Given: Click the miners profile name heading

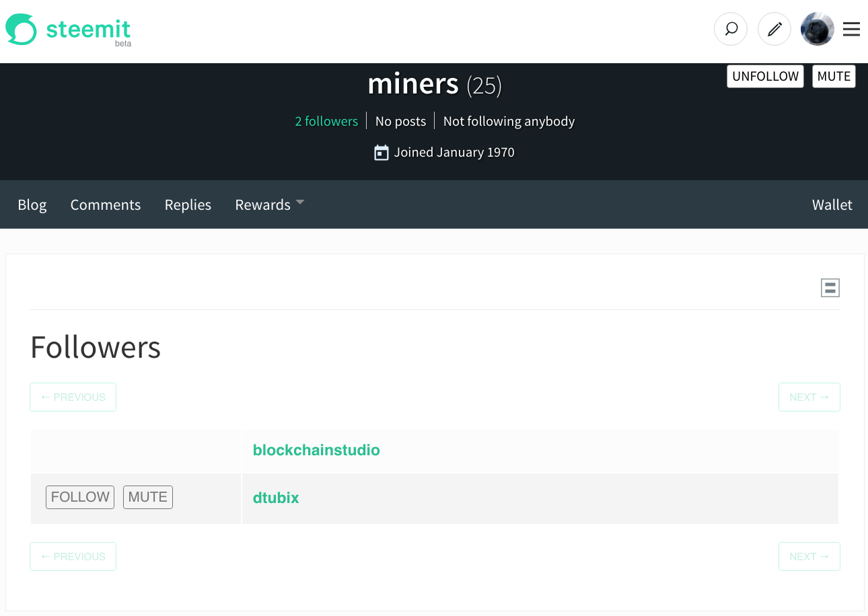Looking at the screenshot, I should pyautogui.click(x=413, y=83).
